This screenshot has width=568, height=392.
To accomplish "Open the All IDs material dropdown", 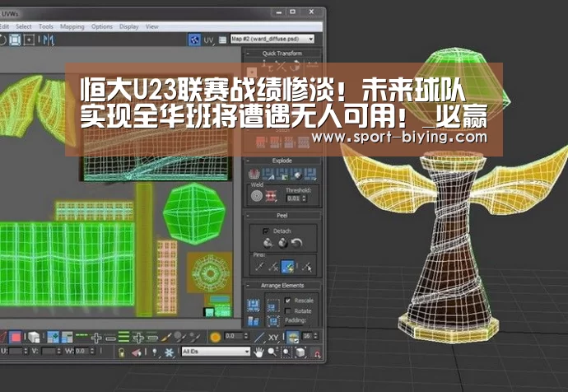I will [x=216, y=352].
